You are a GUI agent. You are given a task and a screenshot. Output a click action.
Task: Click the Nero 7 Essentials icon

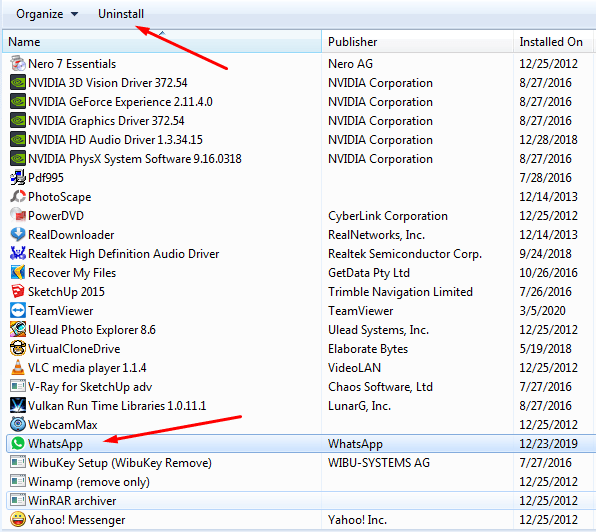18,63
